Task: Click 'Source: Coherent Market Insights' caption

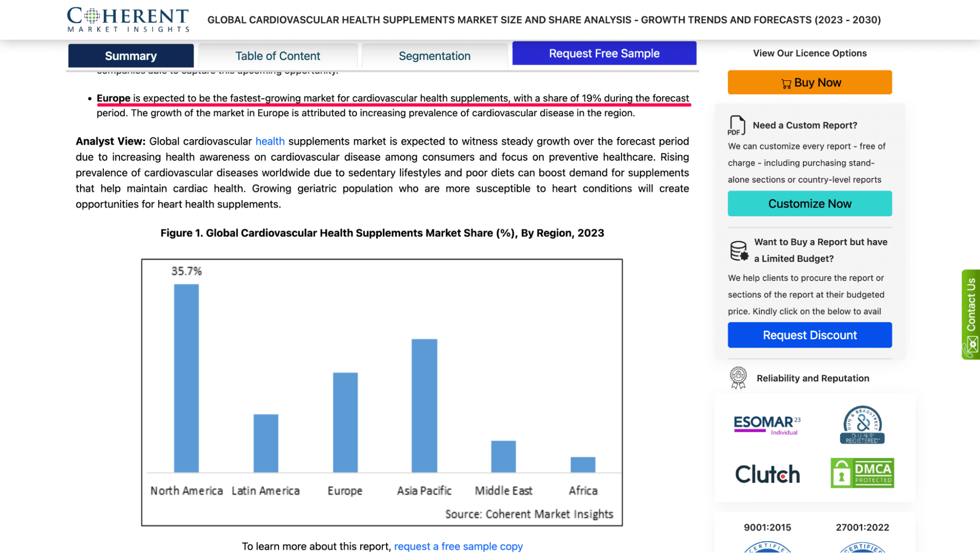Action: tap(529, 514)
